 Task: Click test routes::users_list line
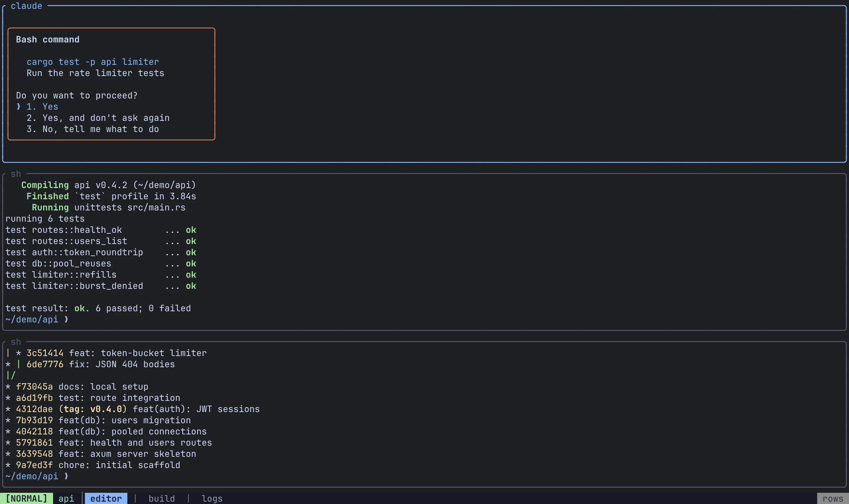(x=101, y=241)
